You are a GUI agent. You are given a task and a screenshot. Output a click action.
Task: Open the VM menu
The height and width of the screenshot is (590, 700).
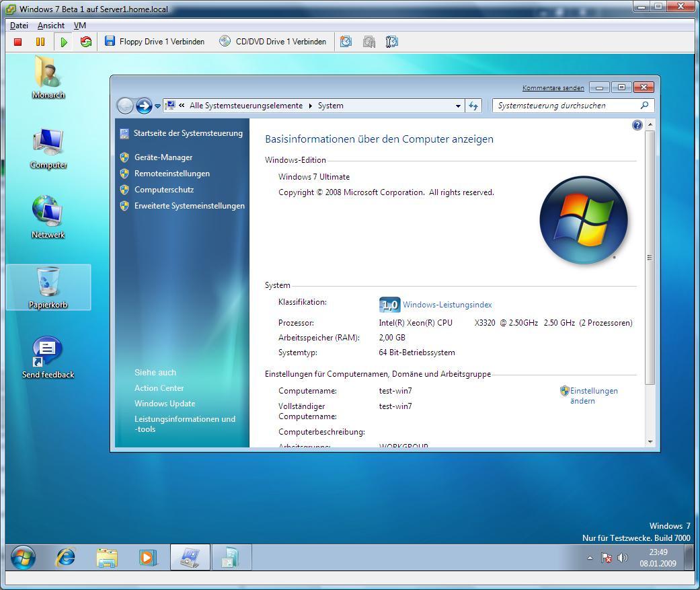click(80, 26)
